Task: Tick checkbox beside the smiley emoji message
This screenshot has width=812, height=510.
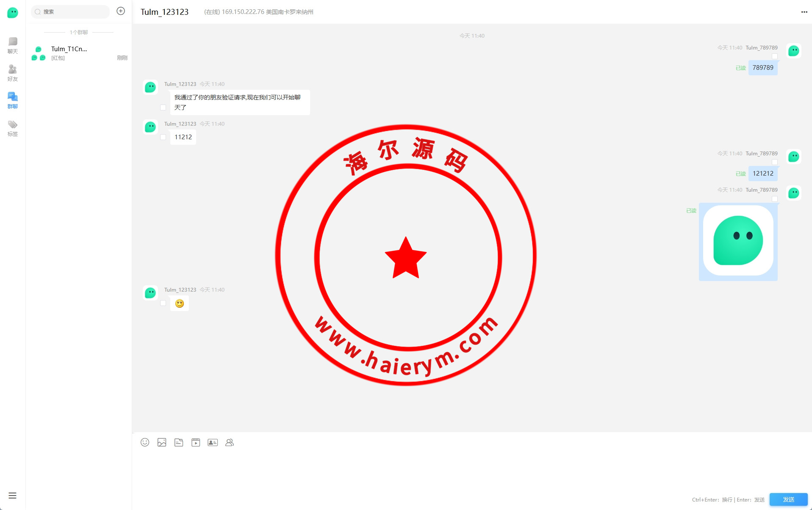Action: (x=163, y=303)
